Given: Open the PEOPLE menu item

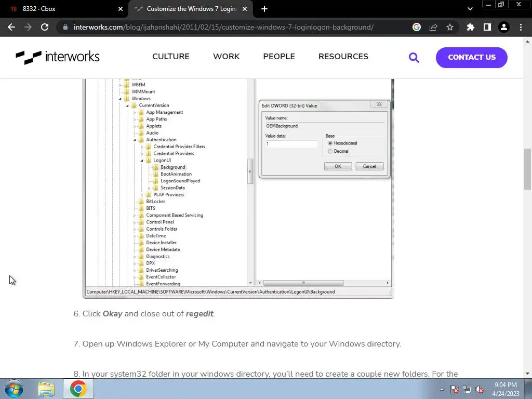Looking at the screenshot, I should pyautogui.click(x=279, y=56).
